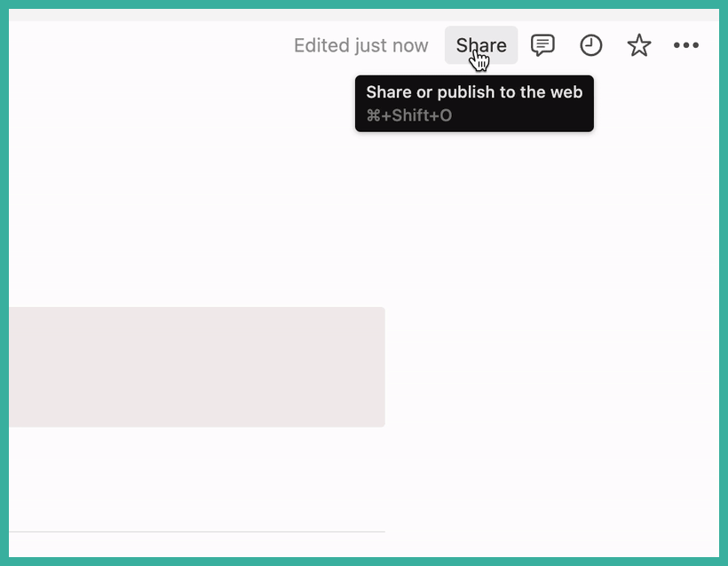Image resolution: width=728 pixels, height=566 pixels.
Task: Click the "Edited just now" timestamp
Action: coord(360,45)
